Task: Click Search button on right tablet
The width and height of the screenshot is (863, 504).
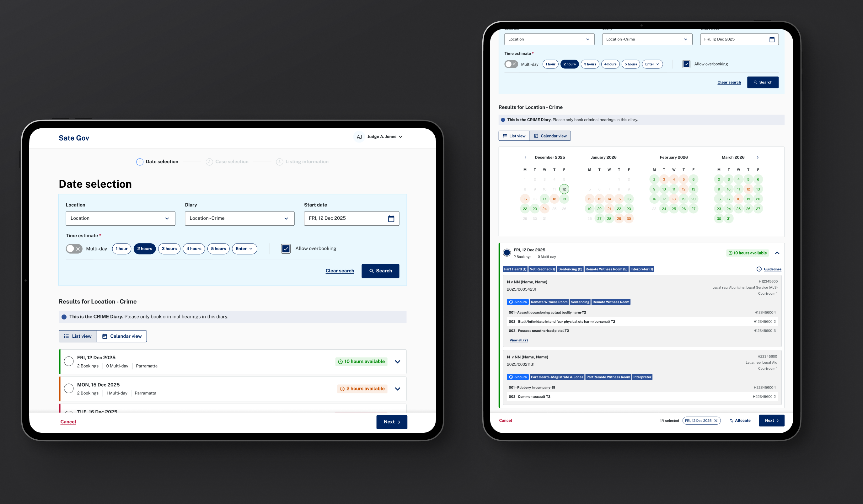Action: (x=763, y=82)
